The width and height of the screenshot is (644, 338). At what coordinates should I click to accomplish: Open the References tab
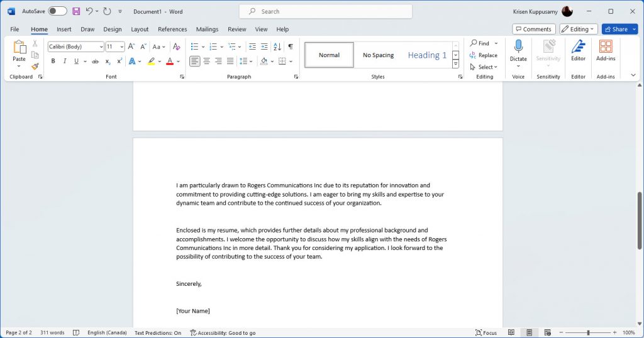pyautogui.click(x=172, y=29)
